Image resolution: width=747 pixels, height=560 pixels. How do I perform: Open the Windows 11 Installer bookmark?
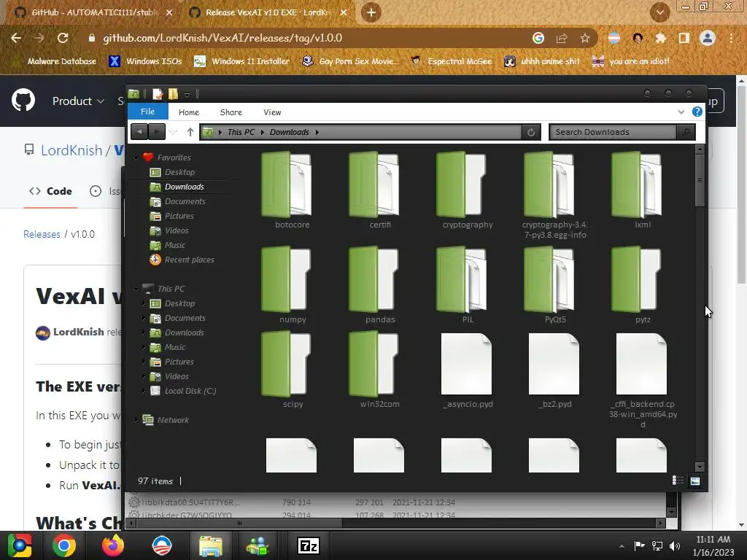point(242,61)
